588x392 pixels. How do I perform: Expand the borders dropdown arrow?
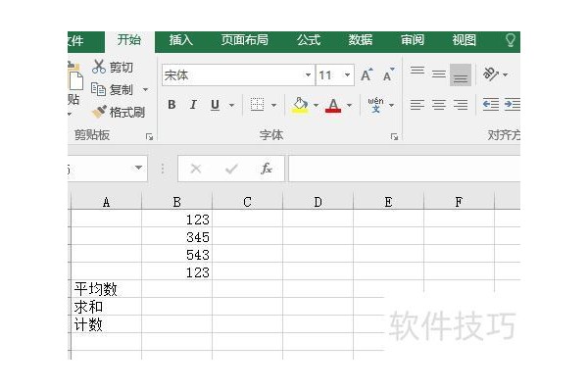coord(273,105)
